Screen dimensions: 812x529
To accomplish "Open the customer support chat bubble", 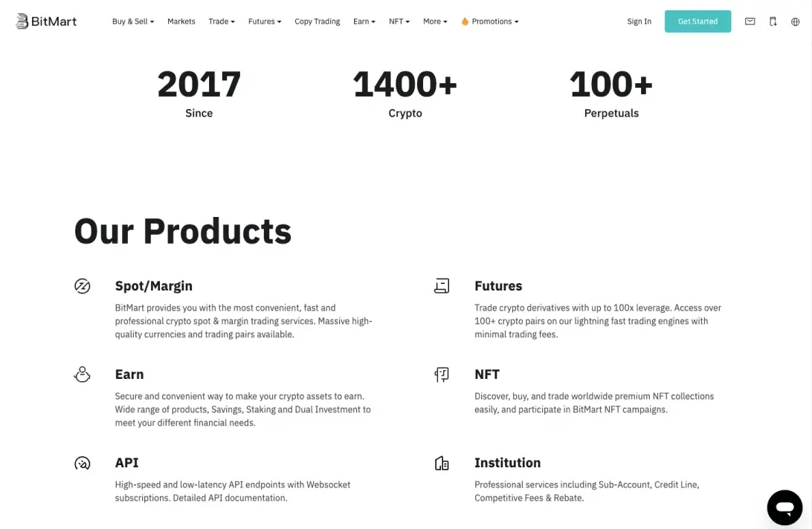I will click(x=784, y=507).
